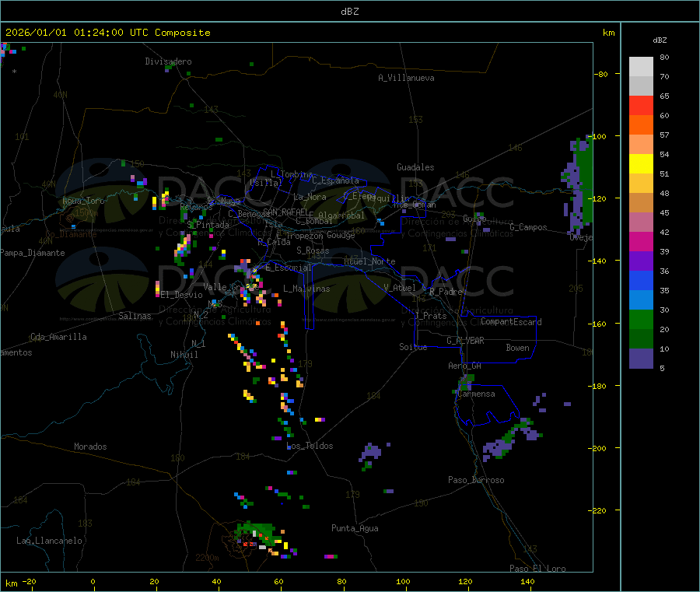Viewport: 700px width, 592px height.
Task: Click the SAN_RAFAEL city label
Action: tap(285, 212)
